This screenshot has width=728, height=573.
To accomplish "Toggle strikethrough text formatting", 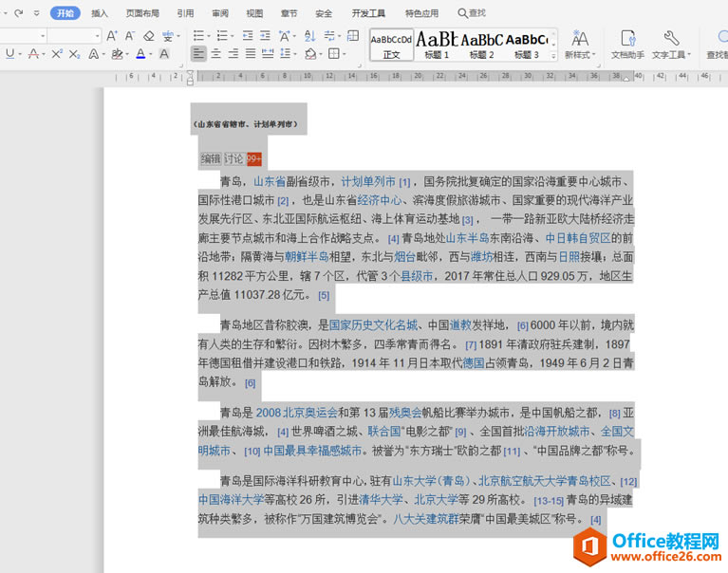I will (33, 54).
